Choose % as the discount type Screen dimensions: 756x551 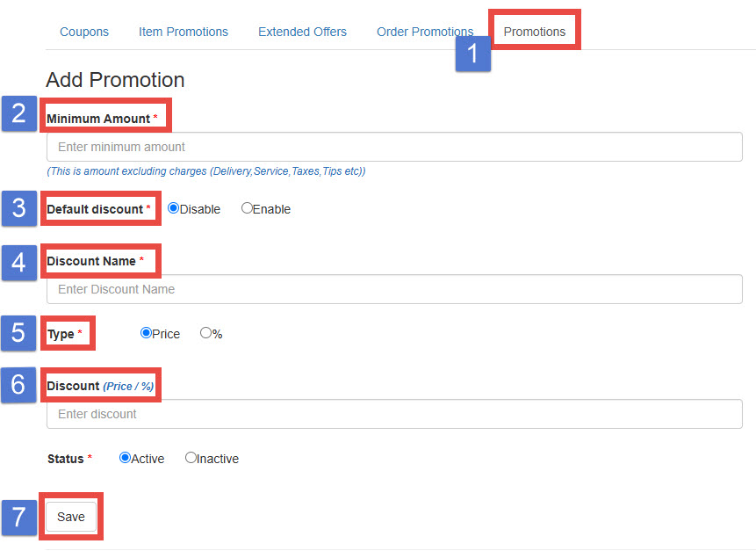click(206, 334)
